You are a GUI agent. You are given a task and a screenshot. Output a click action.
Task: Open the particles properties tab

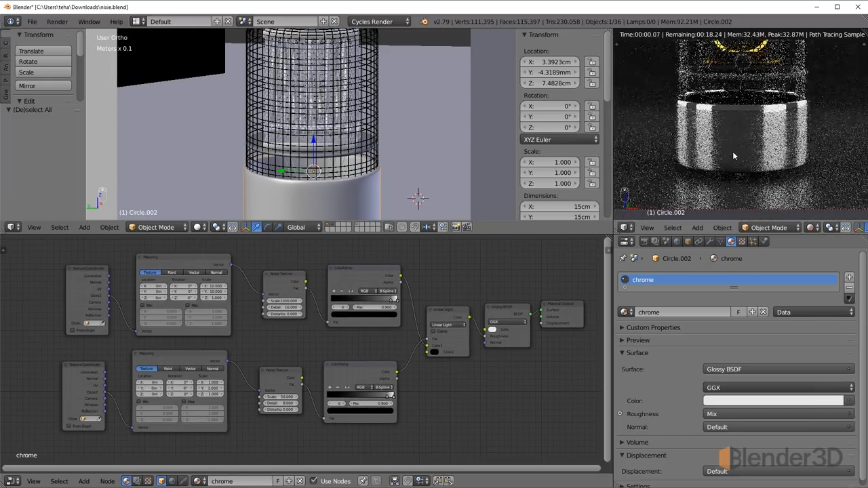(x=753, y=241)
